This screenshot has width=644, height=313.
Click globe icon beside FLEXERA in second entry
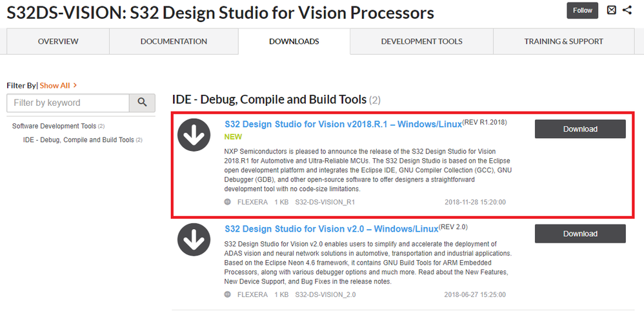227,295
